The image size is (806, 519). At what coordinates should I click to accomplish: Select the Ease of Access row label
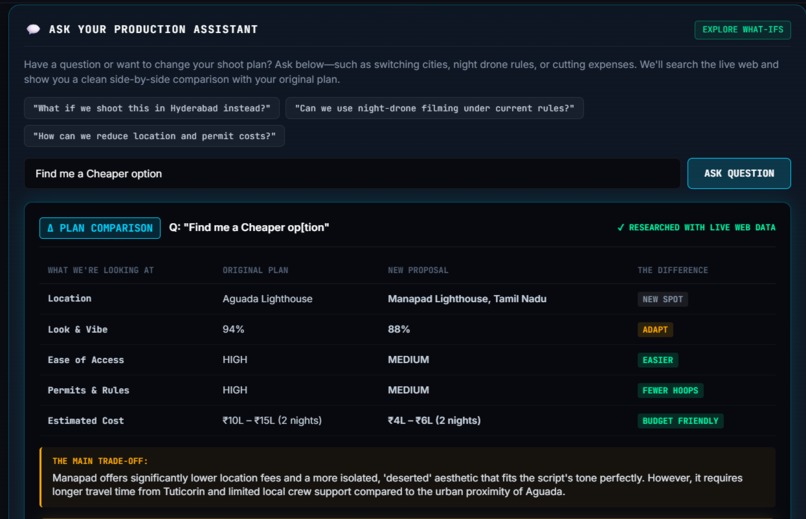[x=86, y=360]
